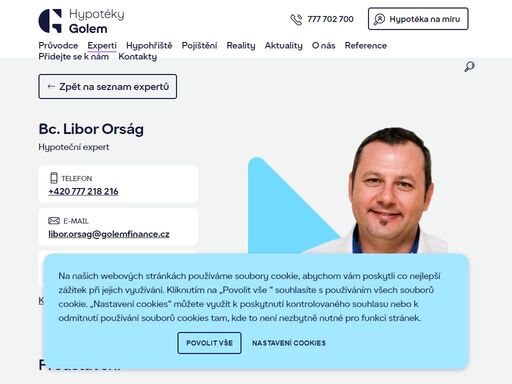Open the search magnifier icon
This screenshot has height=384, width=512.
[470, 67]
